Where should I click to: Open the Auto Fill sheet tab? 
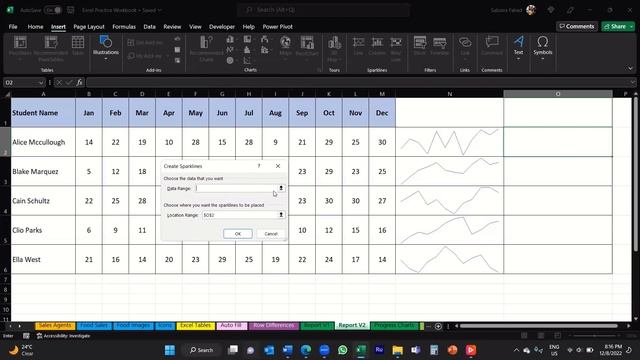click(231, 325)
